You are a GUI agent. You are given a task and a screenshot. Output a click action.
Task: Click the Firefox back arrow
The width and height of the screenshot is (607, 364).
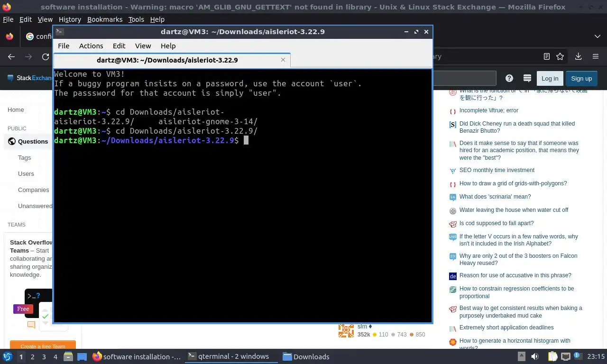point(11,56)
